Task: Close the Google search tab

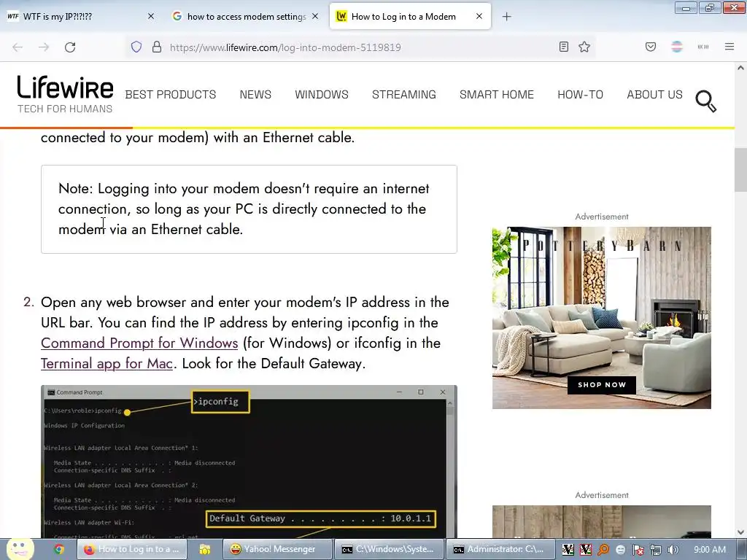Action: pos(315,16)
